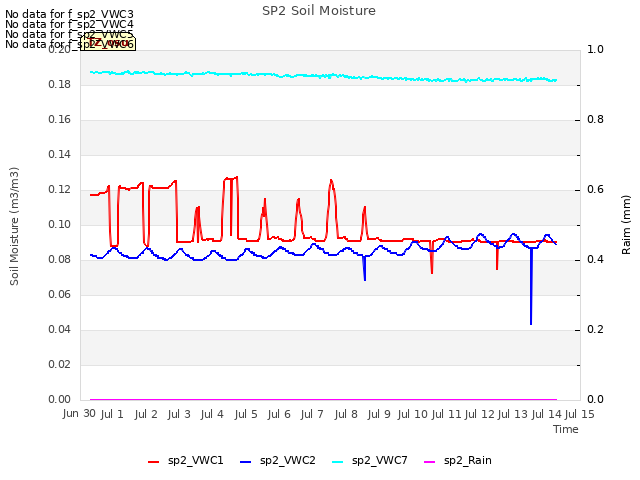Click the Jul 8 x-axis tick label
This screenshot has height=480, width=640.
346,414
